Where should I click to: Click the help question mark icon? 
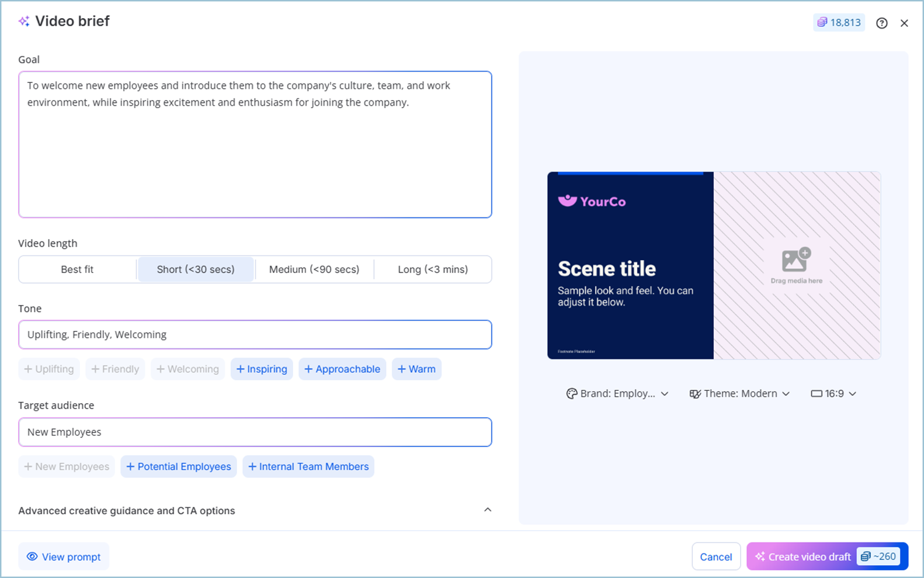coord(881,23)
